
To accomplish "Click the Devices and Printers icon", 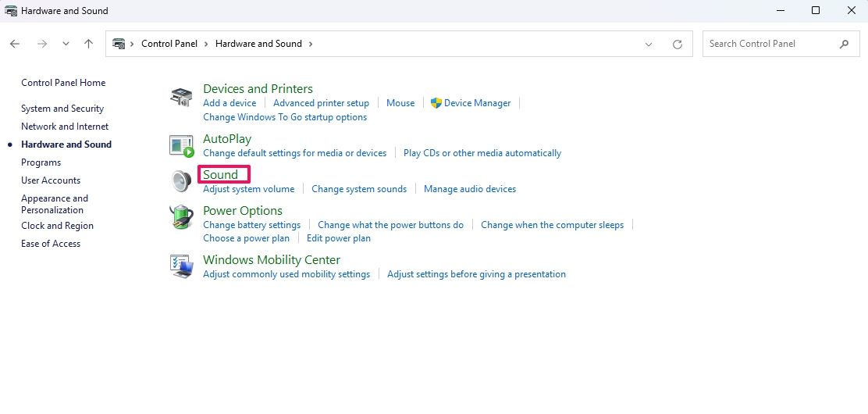I will tap(181, 98).
